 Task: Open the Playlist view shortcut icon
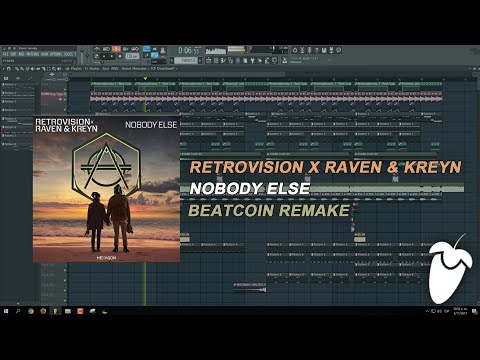(x=209, y=60)
